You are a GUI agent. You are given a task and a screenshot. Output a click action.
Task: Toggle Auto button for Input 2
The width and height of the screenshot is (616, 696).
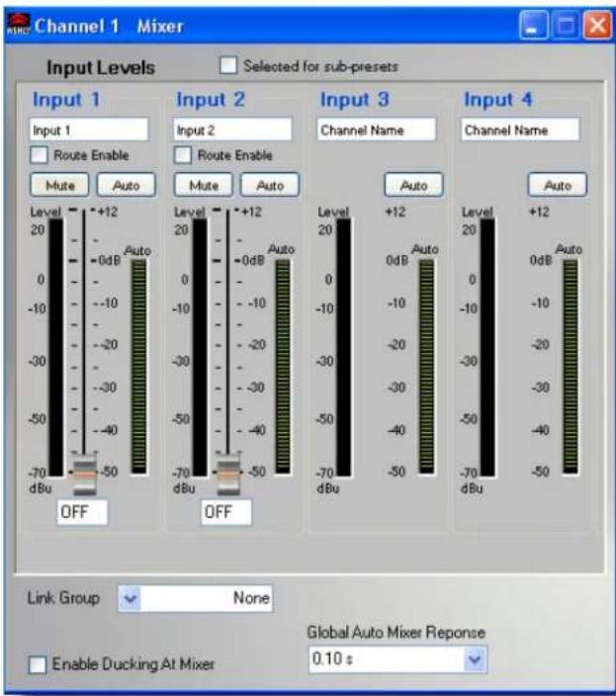point(270,185)
